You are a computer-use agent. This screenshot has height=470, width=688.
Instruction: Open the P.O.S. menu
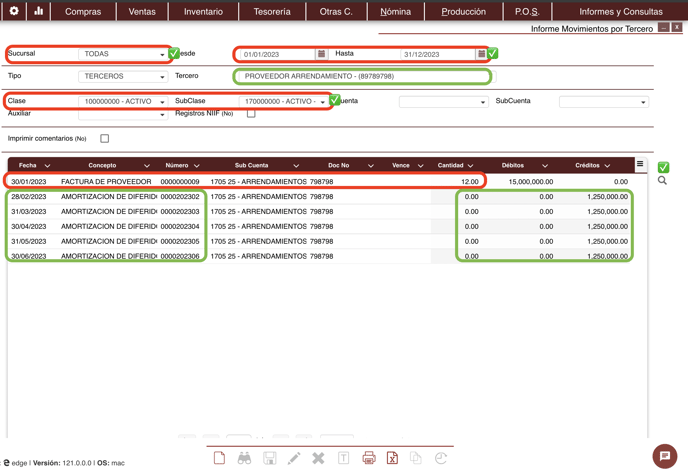pyautogui.click(x=527, y=12)
